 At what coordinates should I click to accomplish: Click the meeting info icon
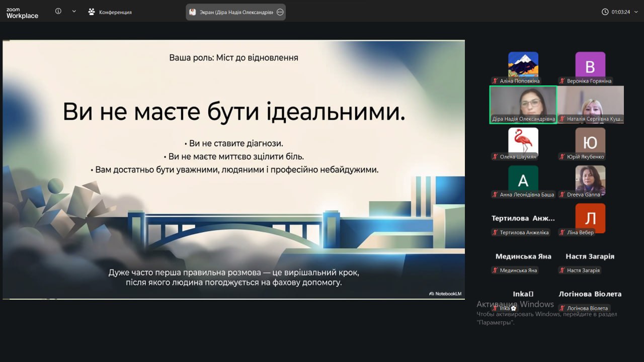point(58,11)
